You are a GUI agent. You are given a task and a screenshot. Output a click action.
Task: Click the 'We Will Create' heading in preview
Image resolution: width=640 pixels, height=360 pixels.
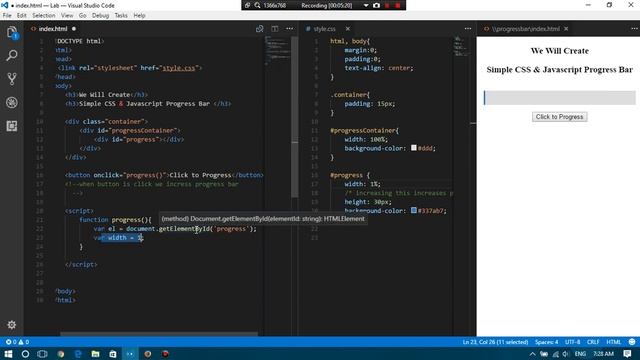pos(560,51)
